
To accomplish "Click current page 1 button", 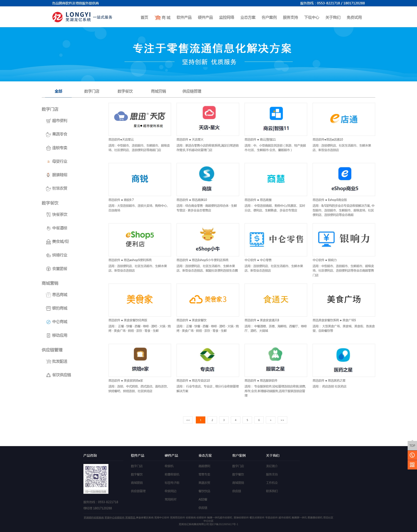I will point(200,420).
